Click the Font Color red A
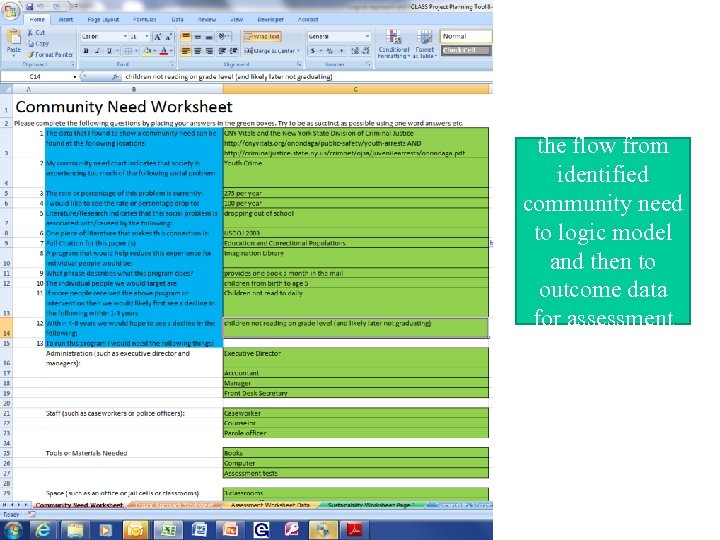 [164, 51]
